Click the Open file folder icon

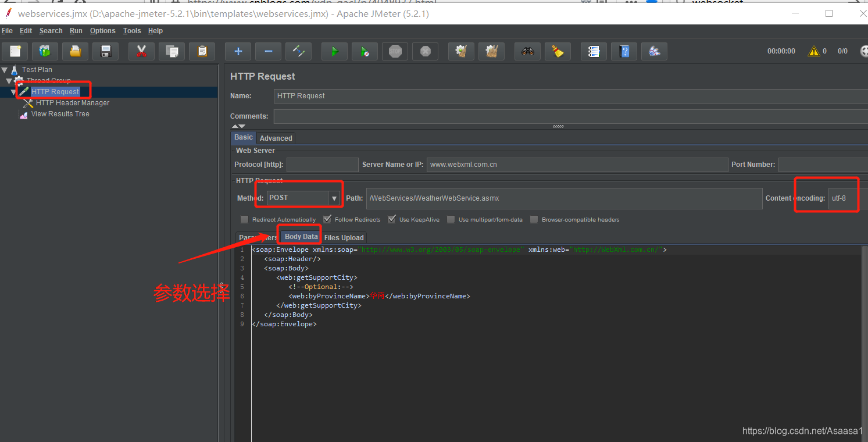coord(75,51)
